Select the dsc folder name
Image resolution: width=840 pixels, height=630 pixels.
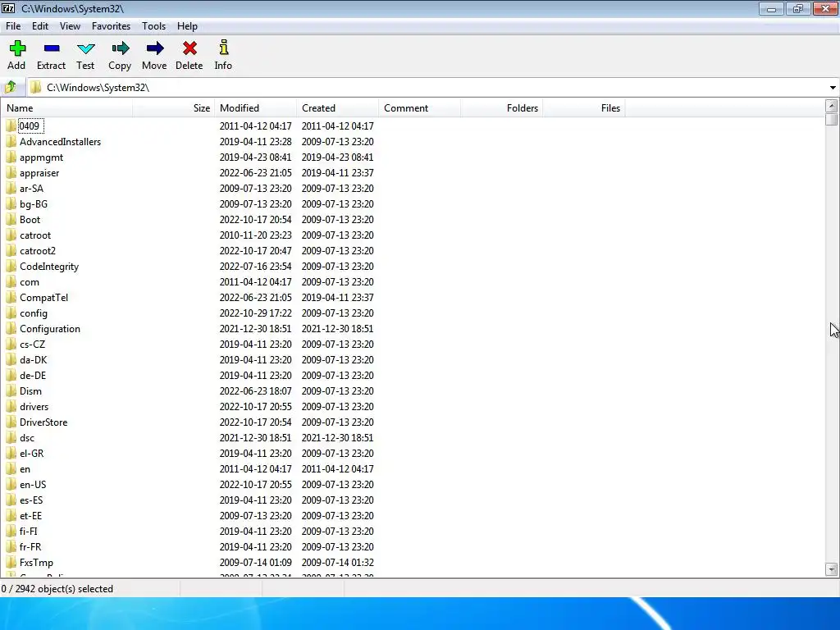(27, 437)
